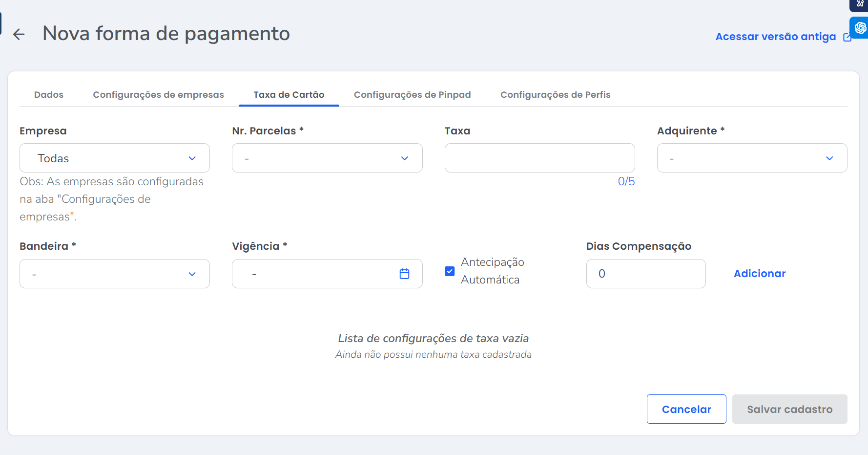Image resolution: width=868 pixels, height=455 pixels.
Task: Open the calendar picker in Vigência
Action: point(404,274)
